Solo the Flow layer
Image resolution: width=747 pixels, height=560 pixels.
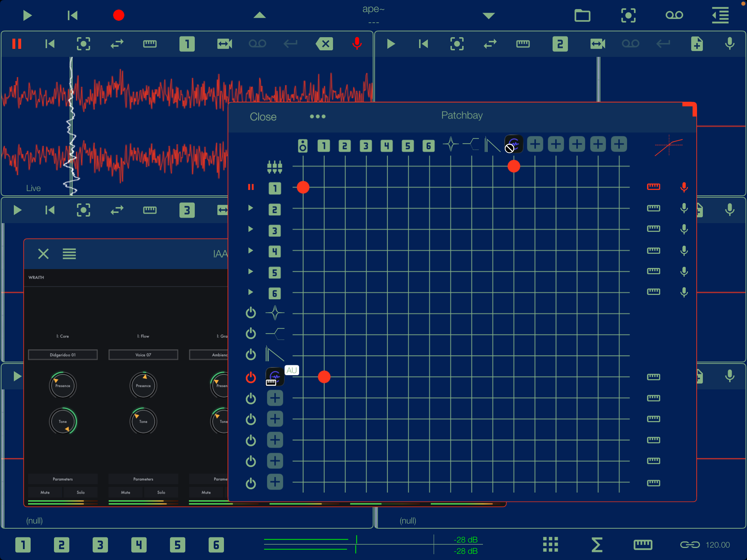pyautogui.click(x=161, y=492)
